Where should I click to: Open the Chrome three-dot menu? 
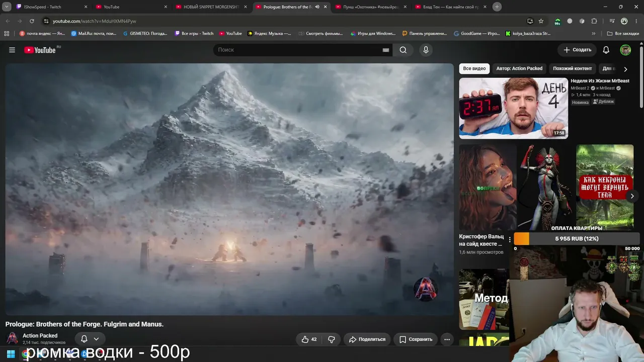[x=635, y=21]
